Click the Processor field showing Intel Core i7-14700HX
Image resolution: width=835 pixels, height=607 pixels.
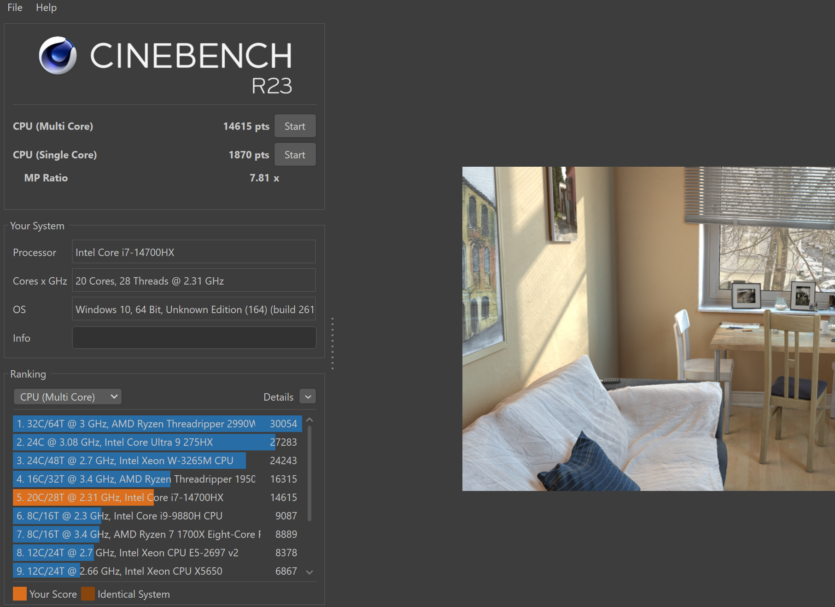194,252
